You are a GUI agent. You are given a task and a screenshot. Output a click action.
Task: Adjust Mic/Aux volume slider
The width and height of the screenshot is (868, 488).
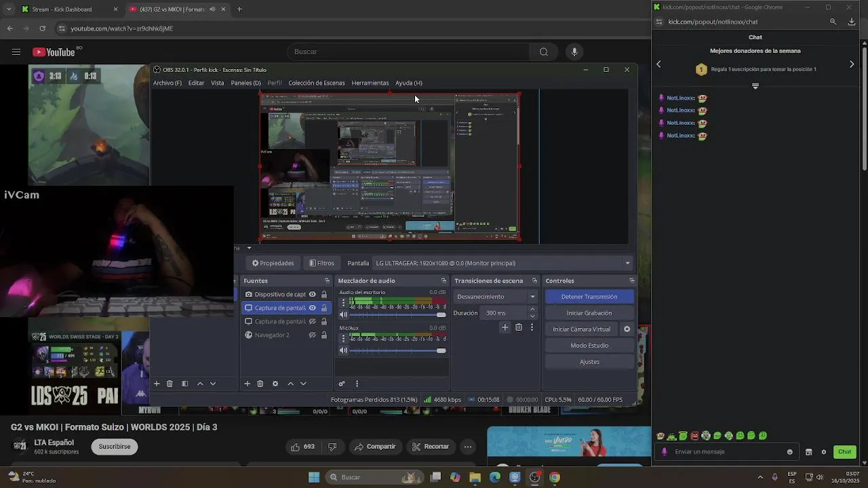(x=399, y=350)
